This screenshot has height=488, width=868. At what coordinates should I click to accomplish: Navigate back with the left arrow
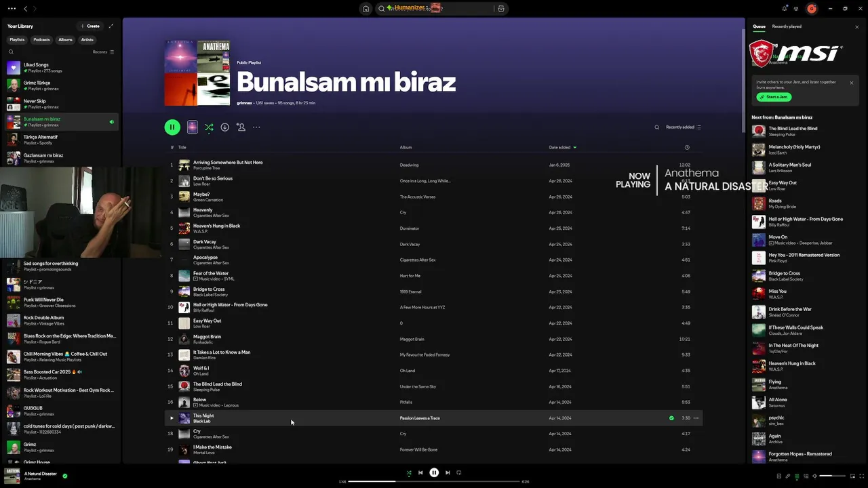tap(25, 8)
